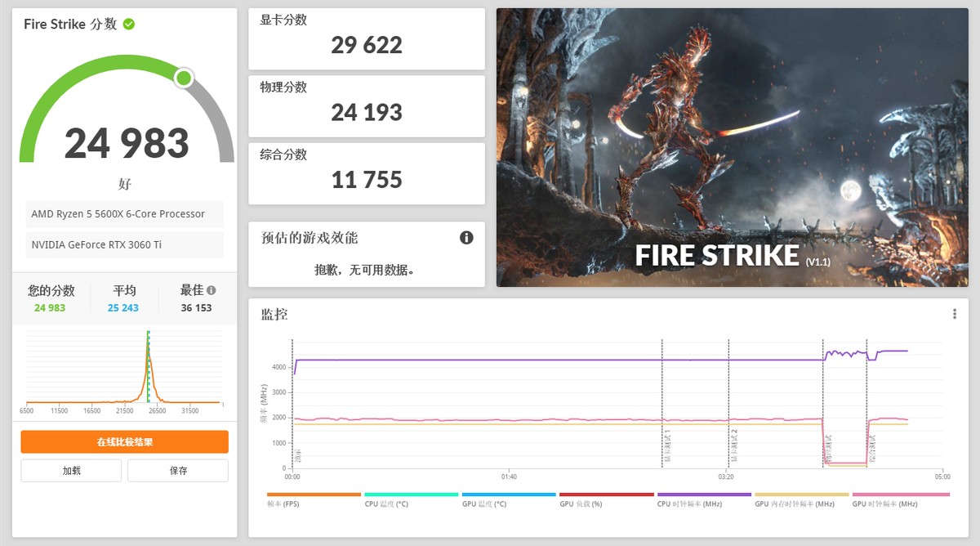The width and height of the screenshot is (980, 546).
Task: Open the monitoring panel three-dot options menu
Action: [x=953, y=313]
